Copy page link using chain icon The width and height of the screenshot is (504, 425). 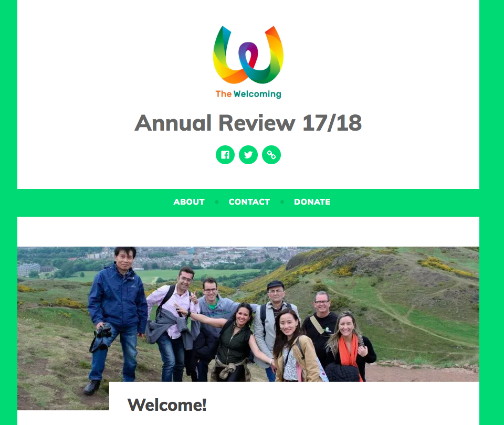point(271,155)
